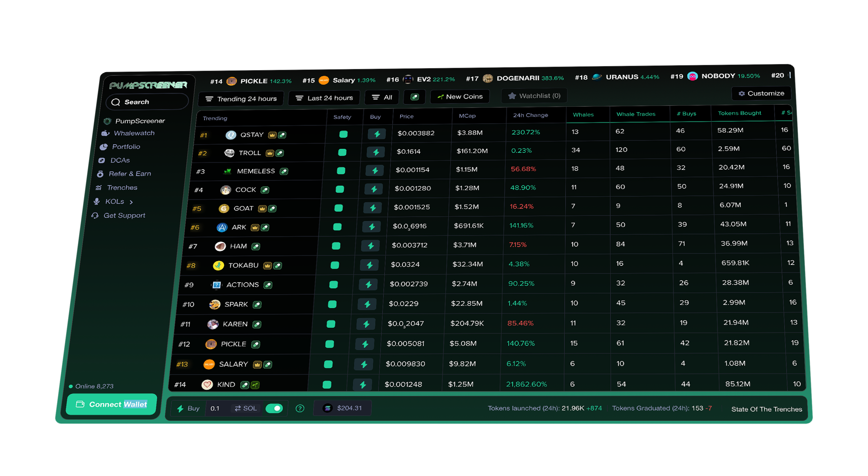Click EV2 in the top ticker
This screenshot has width=868, height=476.
(x=423, y=79)
